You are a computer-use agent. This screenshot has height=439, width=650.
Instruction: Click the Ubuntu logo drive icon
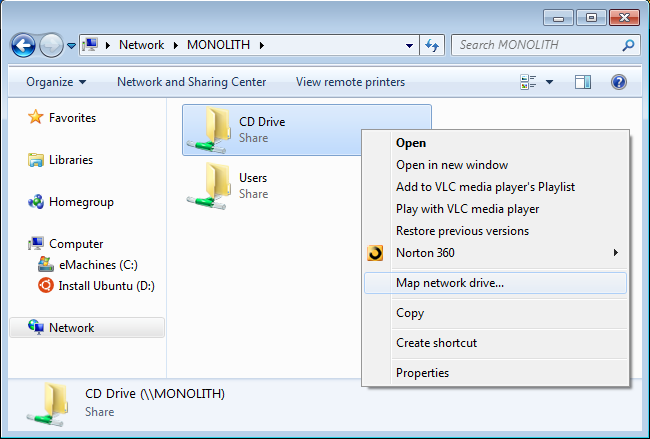46,286
